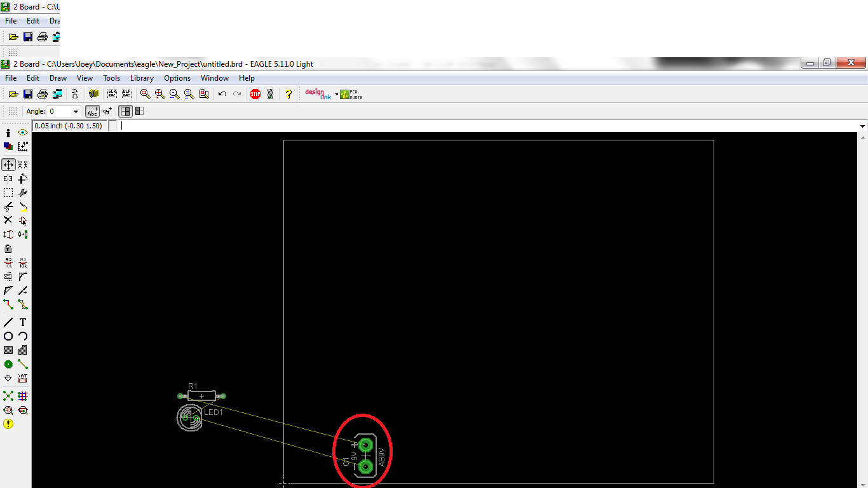Expand the DesignLink dropdown arrow
Image resolution: width=868 pixels, height=488 pixels.
tap(337, 94)
